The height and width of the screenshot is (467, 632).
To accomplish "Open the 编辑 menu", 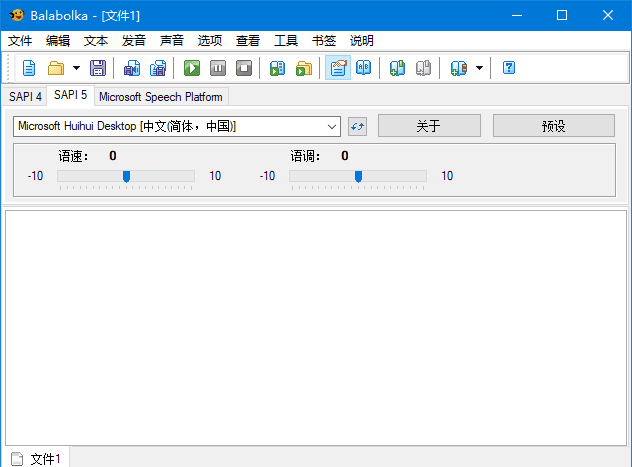I will 58,41.
